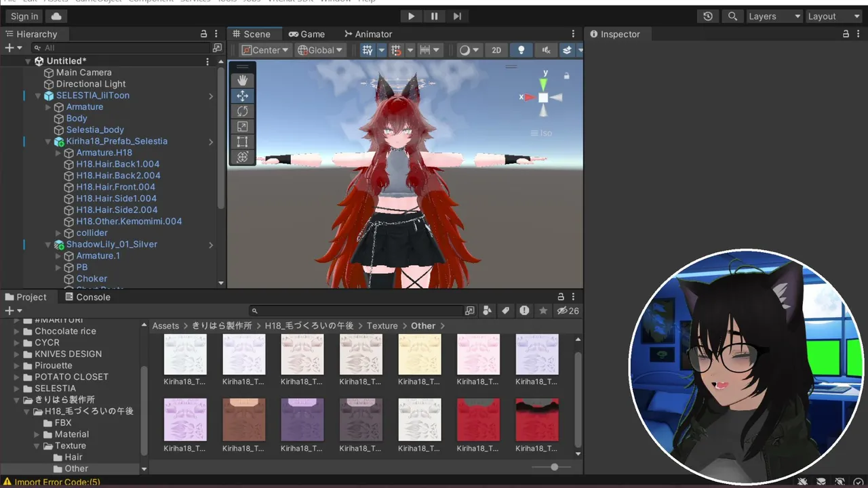Select the Rotate tool

click(x=242, y=111)
